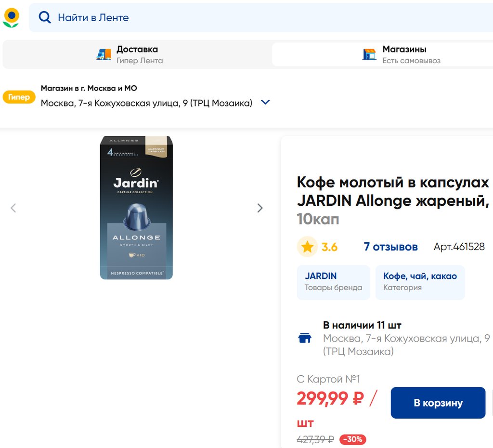Screen dimensions: 493x448
Task: Click the store availability icon
Action: [305, 338]
